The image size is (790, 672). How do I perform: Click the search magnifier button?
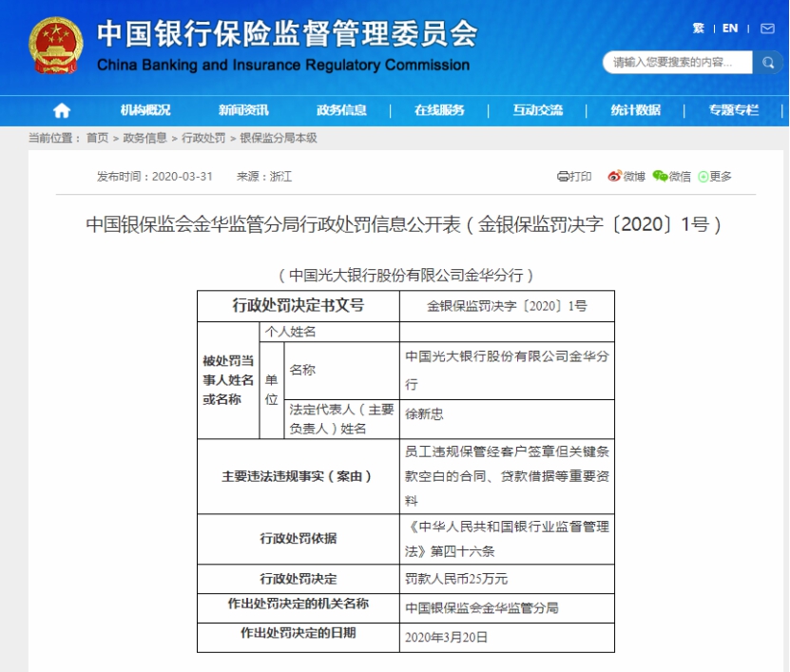point(767,63)
